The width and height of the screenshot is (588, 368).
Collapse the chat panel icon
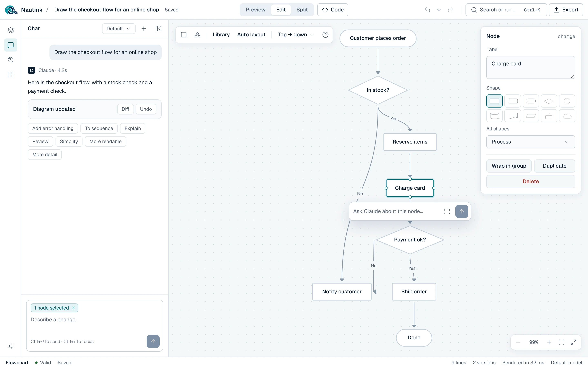pyautogui.click(x=158, y=28)
